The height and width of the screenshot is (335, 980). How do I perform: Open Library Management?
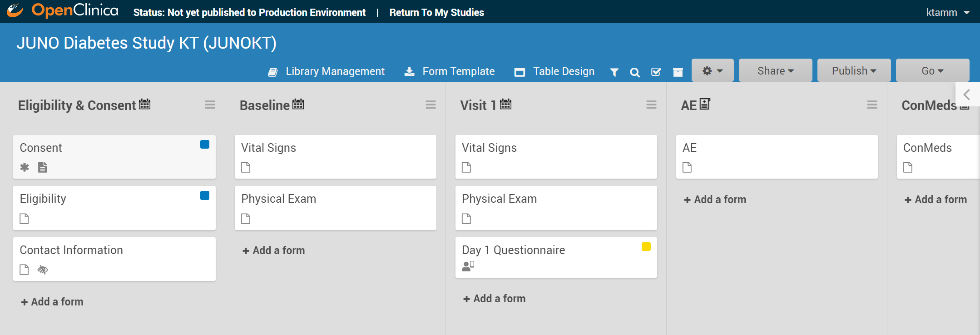[327, 71]
